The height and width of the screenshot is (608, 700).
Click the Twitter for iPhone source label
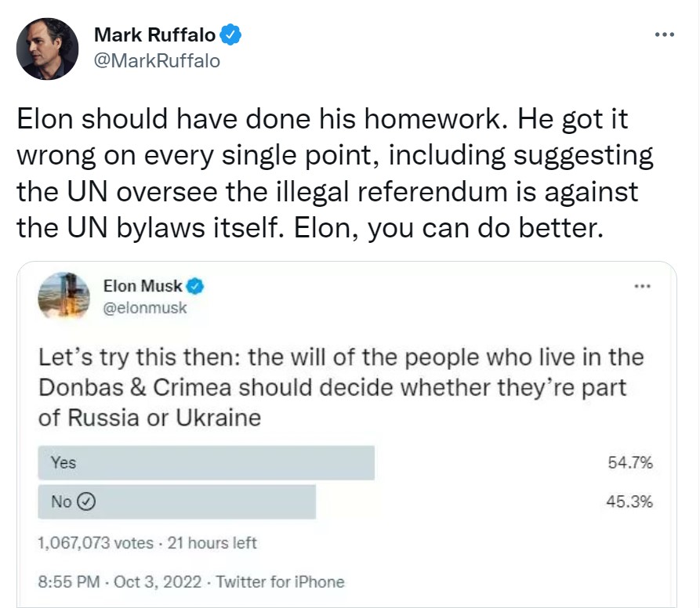click(280, 581)
